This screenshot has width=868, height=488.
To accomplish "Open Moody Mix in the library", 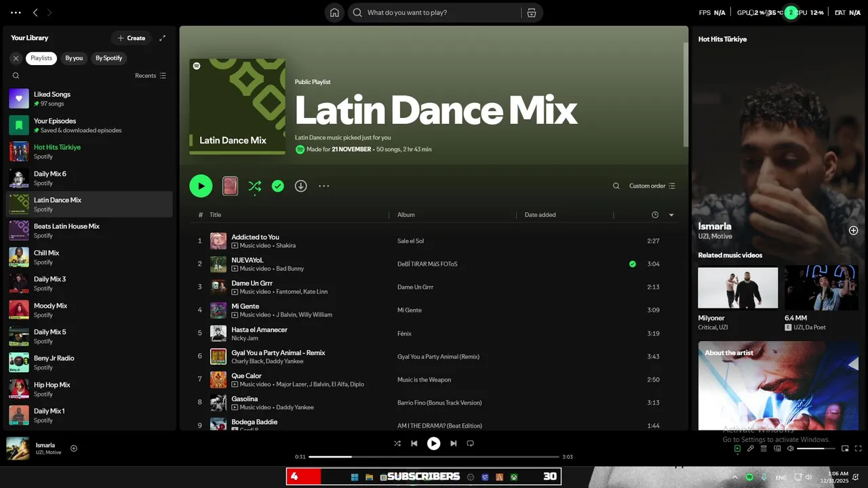I will (x=89, y=310).
